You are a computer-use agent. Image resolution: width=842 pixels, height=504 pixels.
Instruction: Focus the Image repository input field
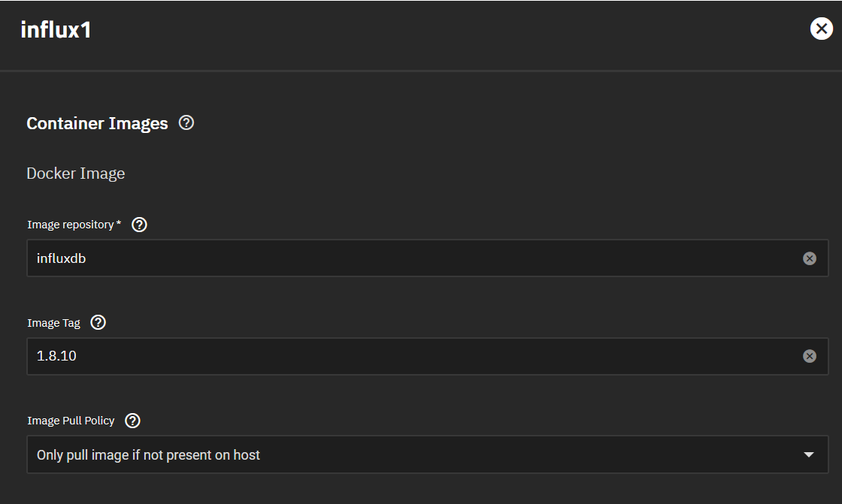[428, 258]
